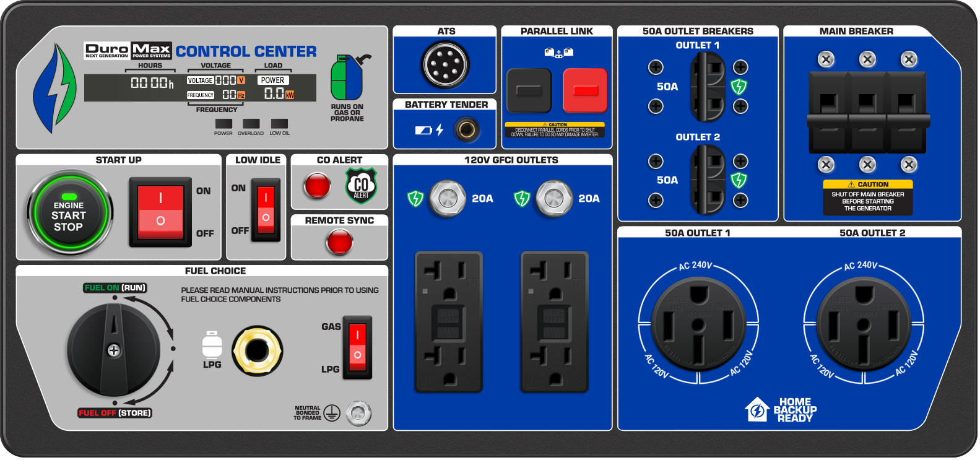Select the 50A Outlet 1 receptacle
Image resolution: width=980 pixels, height=460 pixels.
698,324
